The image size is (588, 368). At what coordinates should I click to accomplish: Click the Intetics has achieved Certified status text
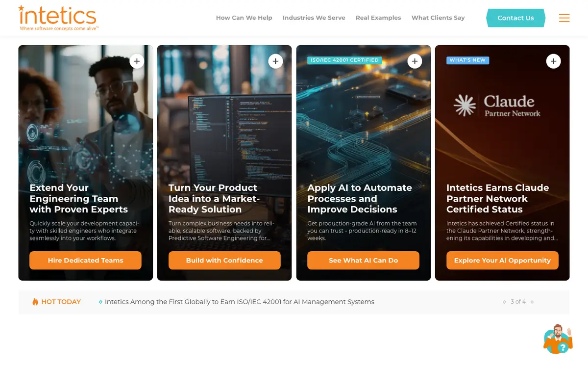pos(502,231)
